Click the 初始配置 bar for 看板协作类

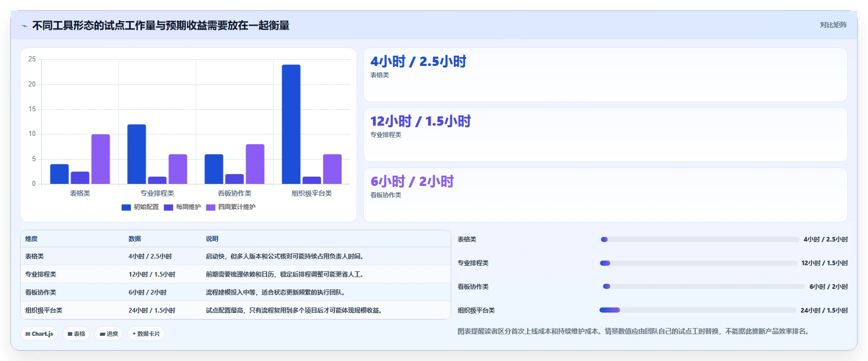coord(214,169)
